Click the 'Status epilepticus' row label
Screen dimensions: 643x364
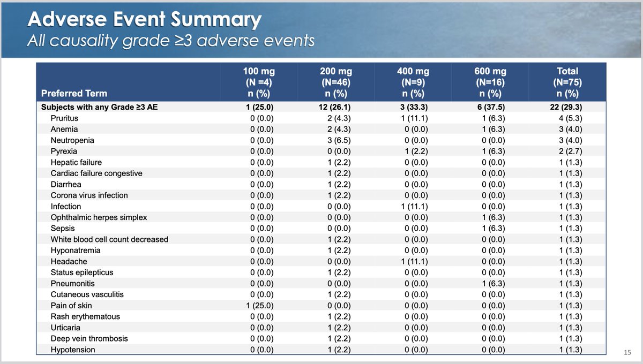point(82,272)
